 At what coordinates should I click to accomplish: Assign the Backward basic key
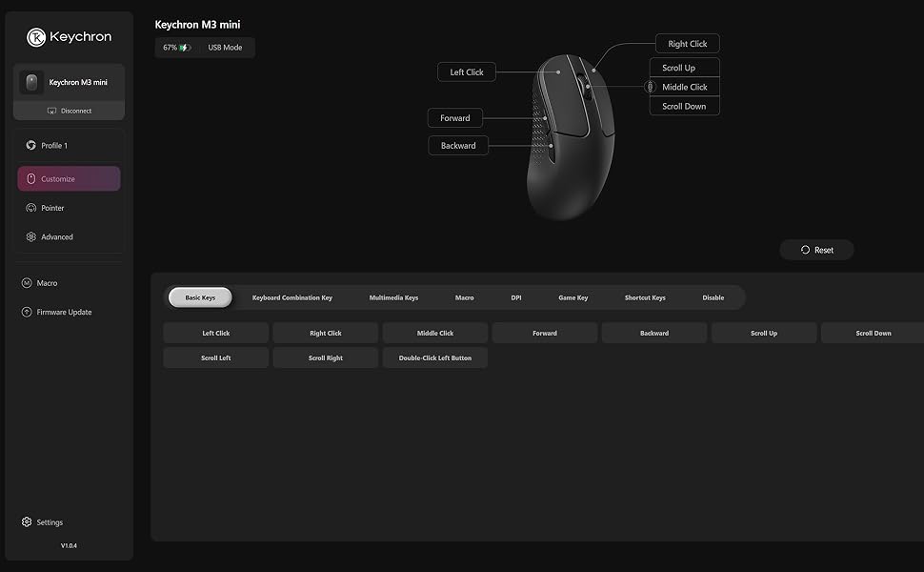click(654, 333)
